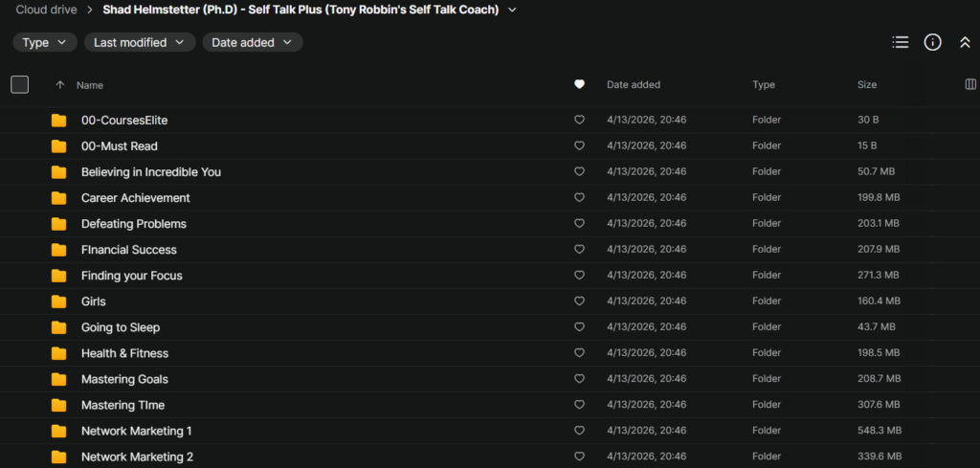Open the Date added filter dropdown
Image resolution: width=980 pixels, height=468 pixels.
coord(253,42)
